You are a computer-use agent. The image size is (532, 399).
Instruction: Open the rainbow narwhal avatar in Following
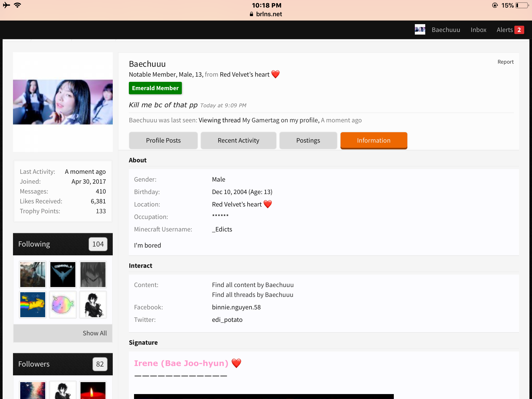coord(63,304)
